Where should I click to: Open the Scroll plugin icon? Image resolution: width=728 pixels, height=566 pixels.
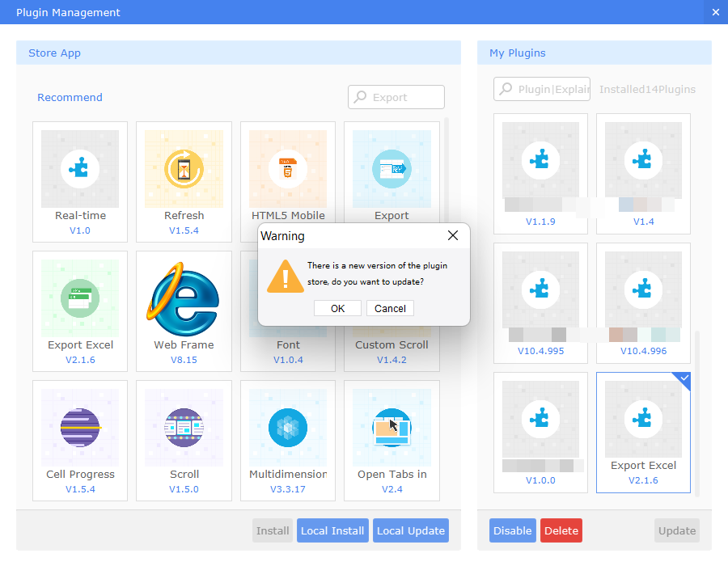[184, 427]
